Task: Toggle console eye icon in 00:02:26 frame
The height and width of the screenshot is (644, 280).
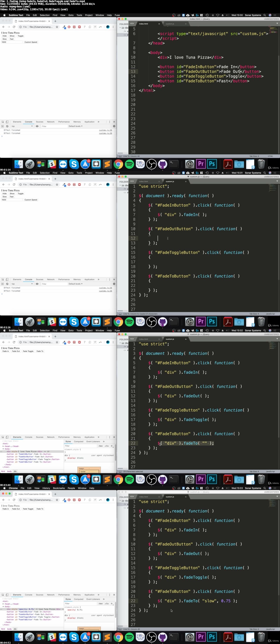Action: 37,284
